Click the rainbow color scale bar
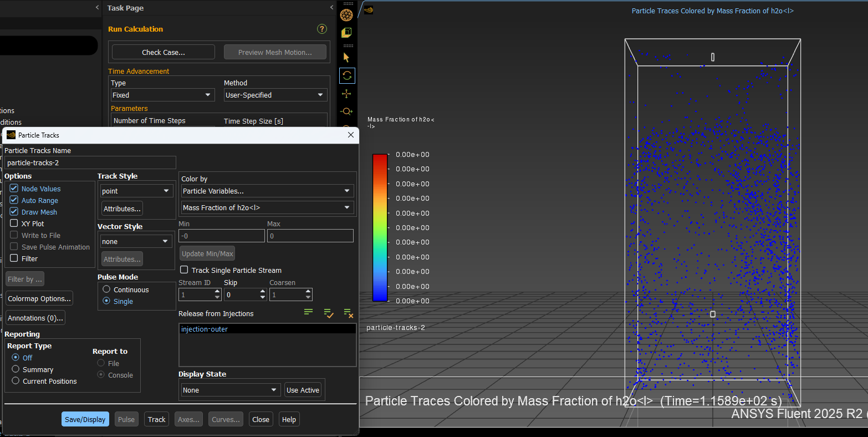Image resolution: width=868 pixels, height=437 pixels. [x=380, y=228]
